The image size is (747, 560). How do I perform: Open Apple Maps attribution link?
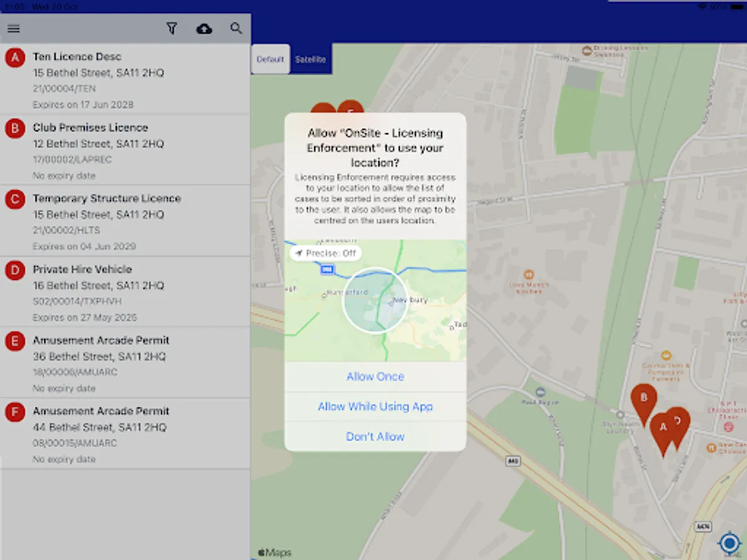pos(275,553)
